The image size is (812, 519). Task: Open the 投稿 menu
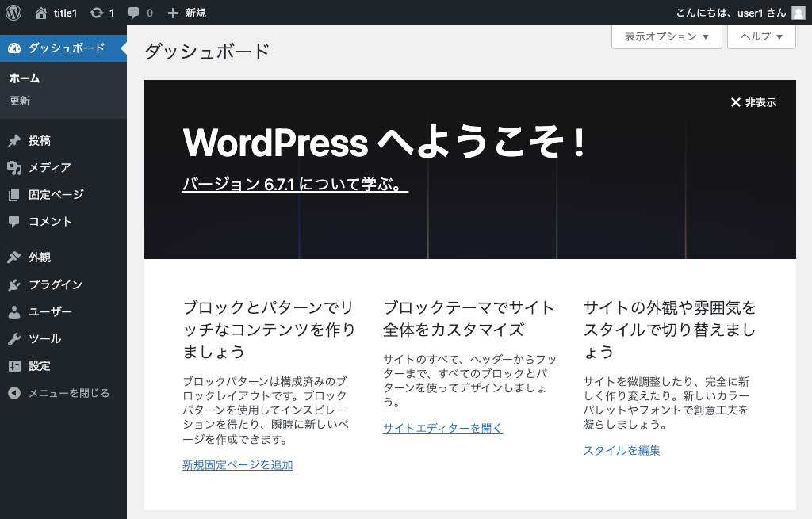tap(63, 141)
